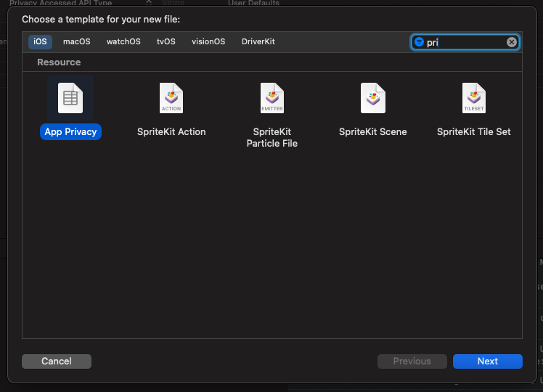Image resolution: width=543 pixels, height=392 pixels.
Task: Switch to the DriverKit tab
Action: 258,42
